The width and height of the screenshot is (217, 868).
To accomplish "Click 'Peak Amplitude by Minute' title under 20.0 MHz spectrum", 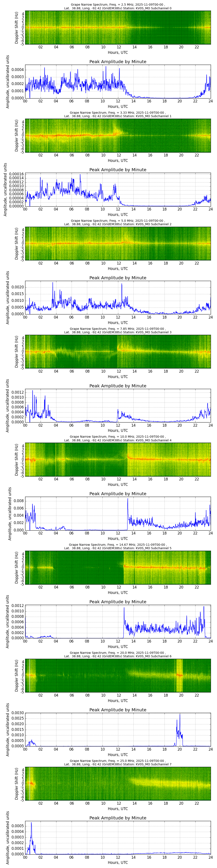I will (x=118, y=710).
